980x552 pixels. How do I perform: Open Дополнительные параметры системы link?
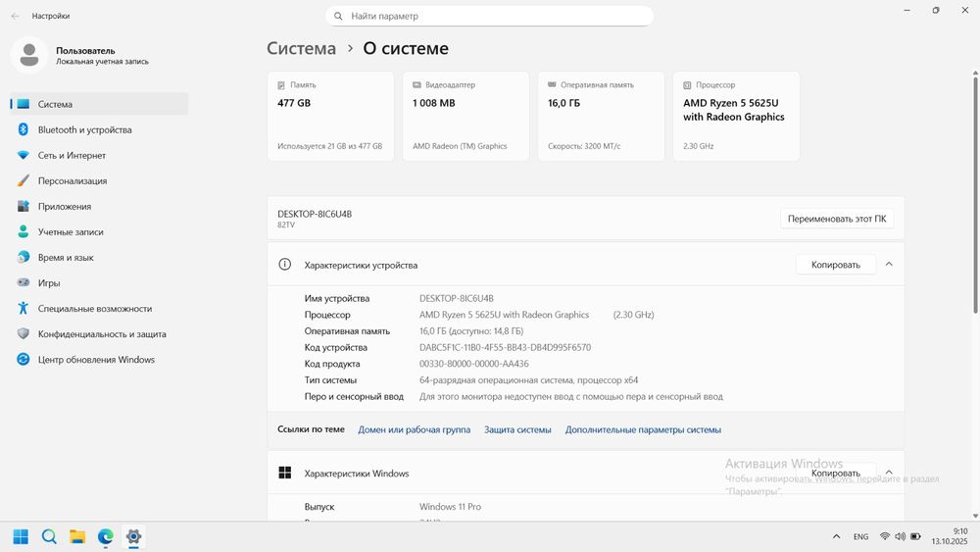tap(643, 429)
